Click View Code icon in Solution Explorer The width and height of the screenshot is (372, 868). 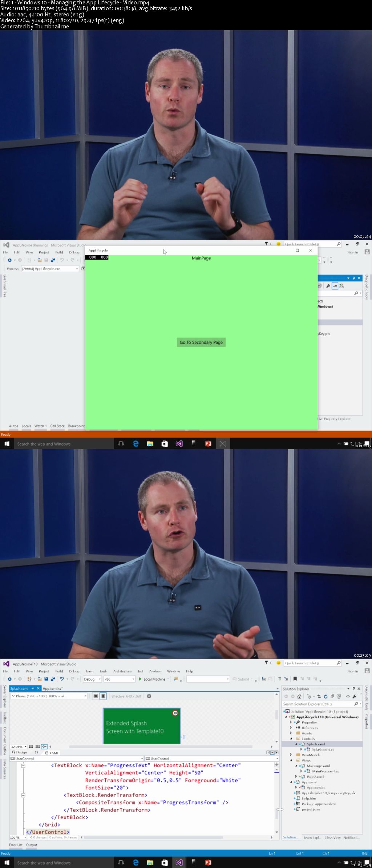point(348,696)
